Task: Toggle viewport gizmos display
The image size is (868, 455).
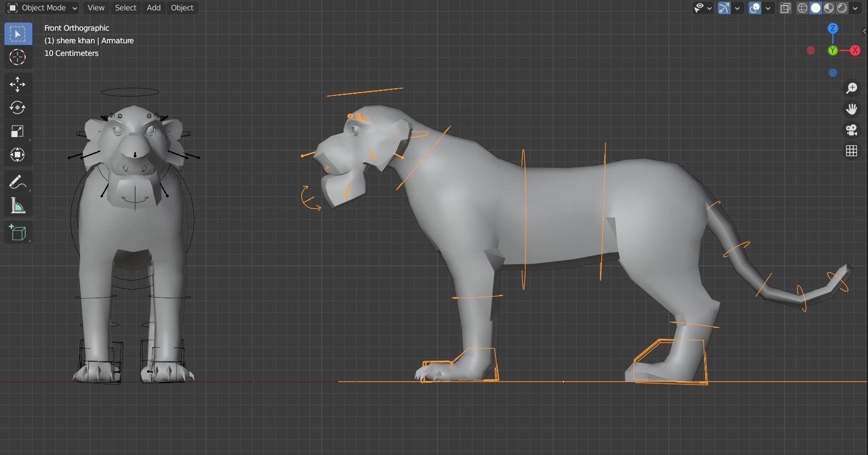Action: [x=724, y=8]
